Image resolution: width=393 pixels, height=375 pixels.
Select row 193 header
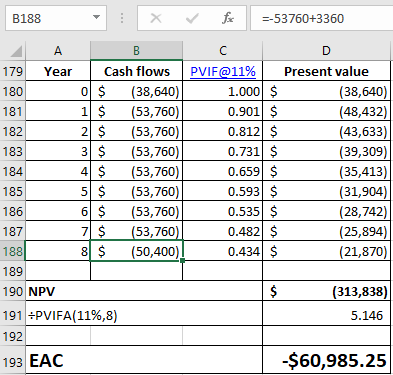[13, 361]
